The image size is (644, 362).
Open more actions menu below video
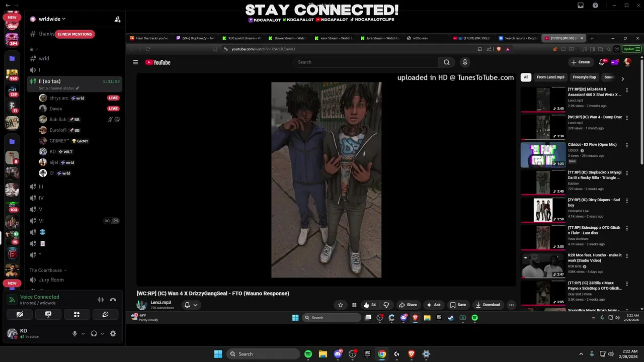(511, 305)
